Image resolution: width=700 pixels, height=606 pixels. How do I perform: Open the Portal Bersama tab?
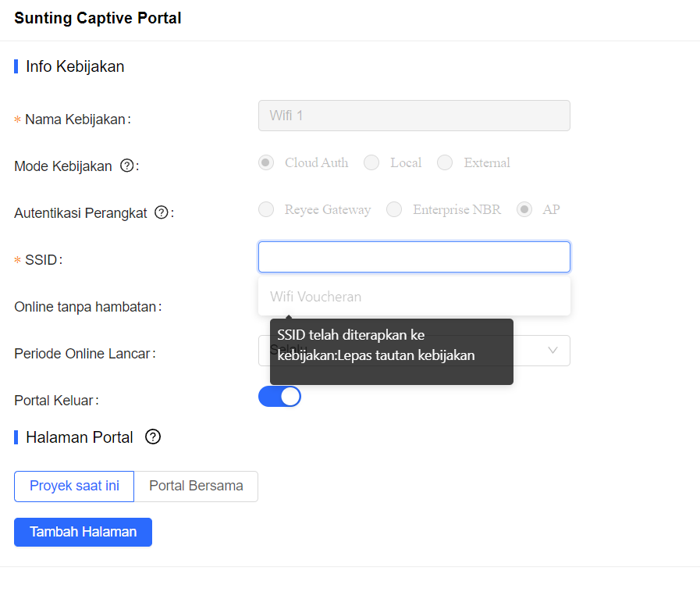[x=196, y=486]
